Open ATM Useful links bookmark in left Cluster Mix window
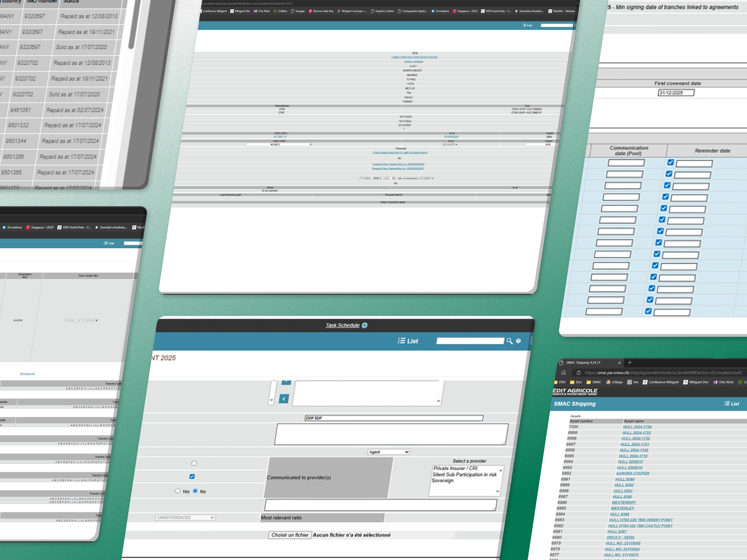 pos(74,228)
